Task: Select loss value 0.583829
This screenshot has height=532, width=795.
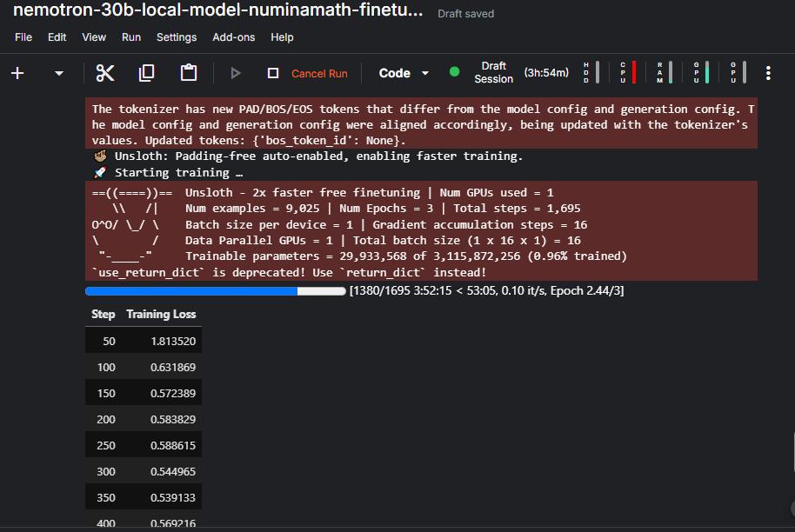Action: 173,420
